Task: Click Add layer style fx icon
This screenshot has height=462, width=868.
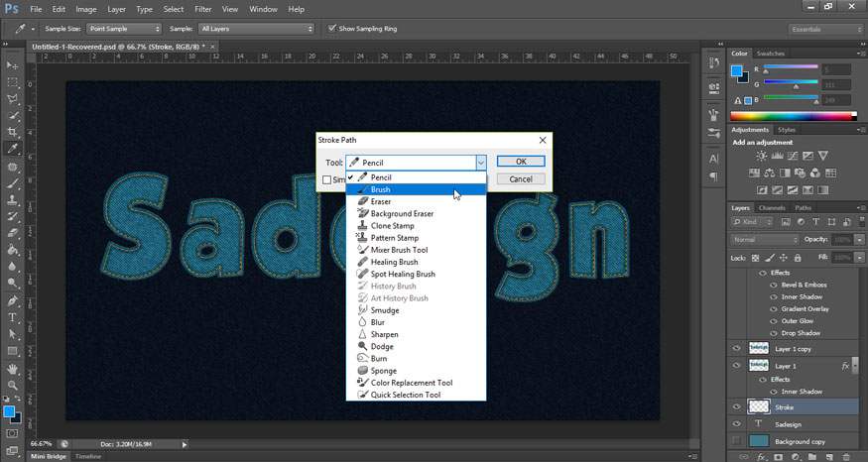Action: [x=762, y=457]
